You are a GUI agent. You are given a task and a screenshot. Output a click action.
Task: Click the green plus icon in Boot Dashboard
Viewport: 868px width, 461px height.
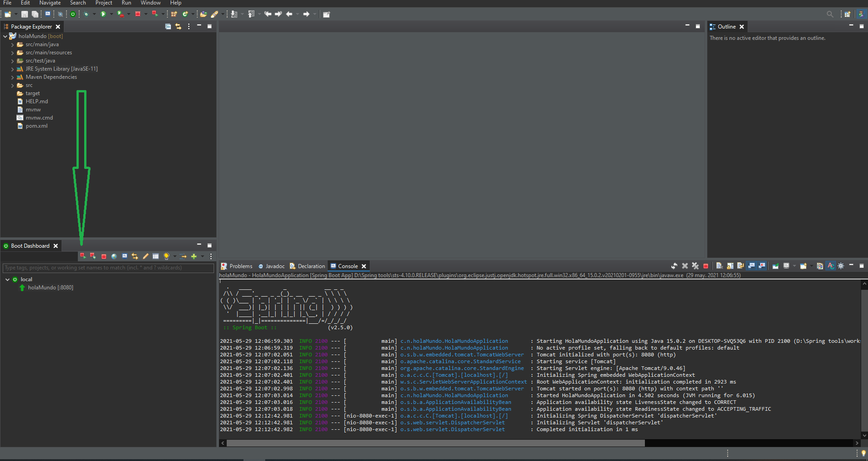pos(194,256)
